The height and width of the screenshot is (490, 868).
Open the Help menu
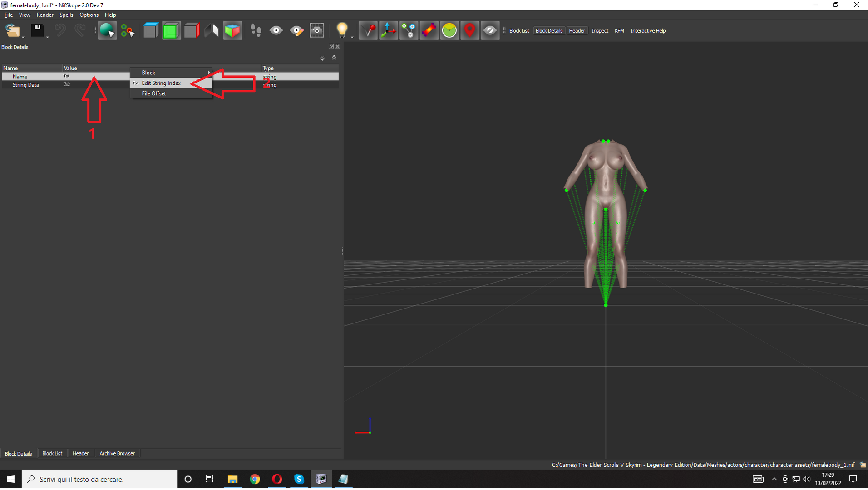pos(110,15)
